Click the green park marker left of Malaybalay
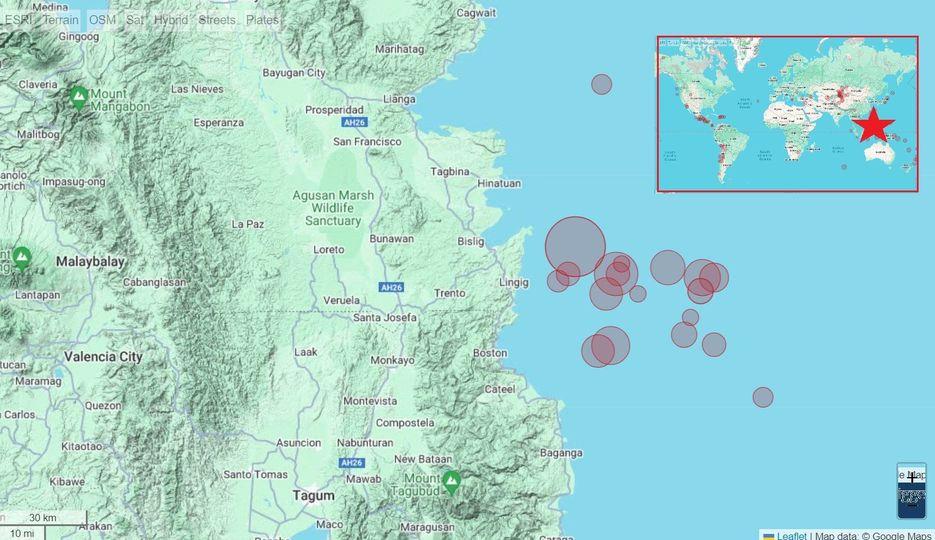The height and width of the screenshot is (540, 935). coord(22,259)
